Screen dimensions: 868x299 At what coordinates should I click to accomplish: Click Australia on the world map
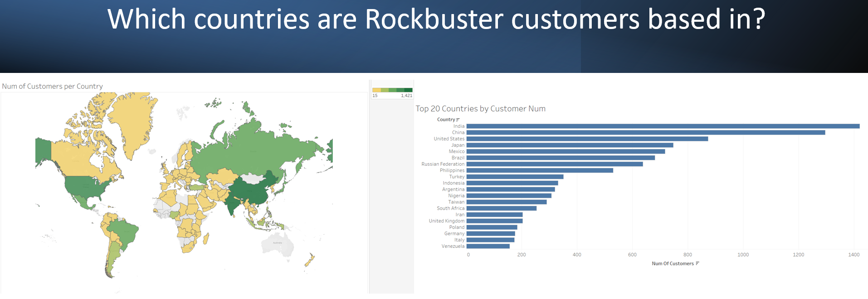click(x=277, y=245)
